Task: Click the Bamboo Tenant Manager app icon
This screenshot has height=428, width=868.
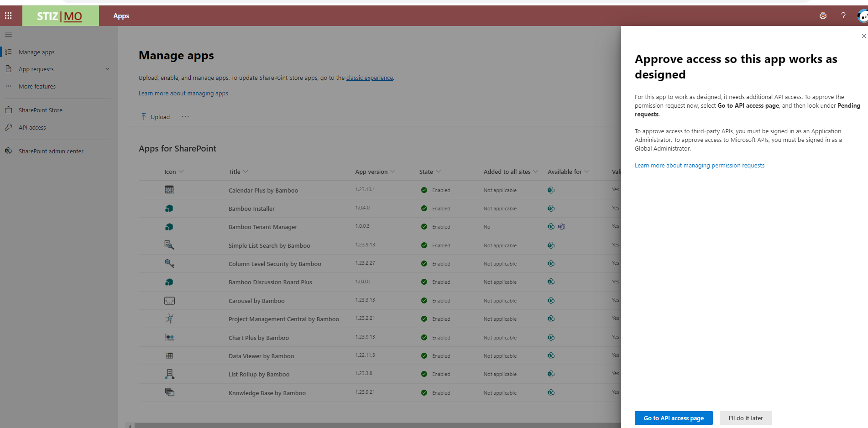Action: tap(169, 227)
